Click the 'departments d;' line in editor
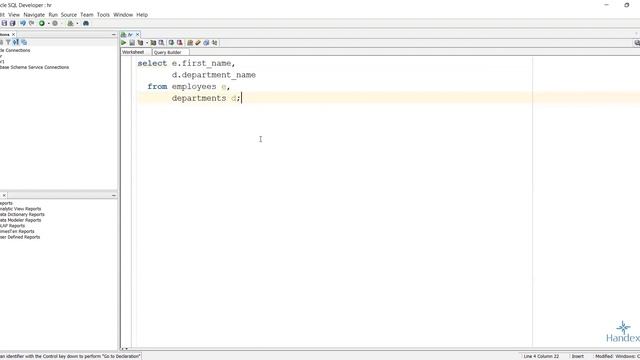The height and width of the screenshot is (360, 640). point(206,98)
